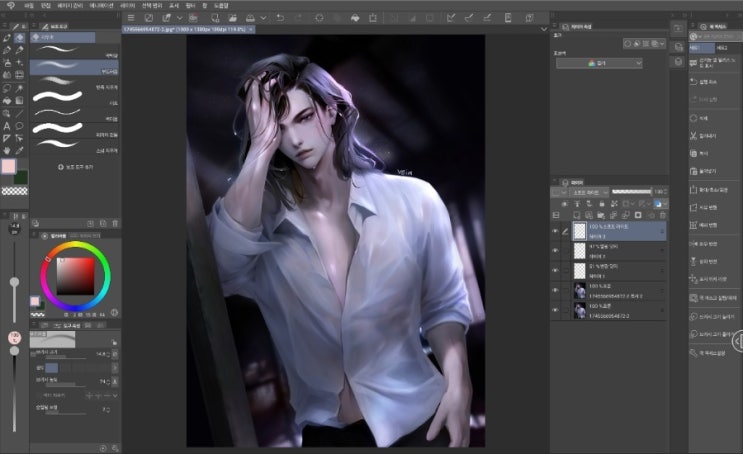Select the highlighted Blend tool icon
Screen dimensions: 743x454
click(19, 37)
